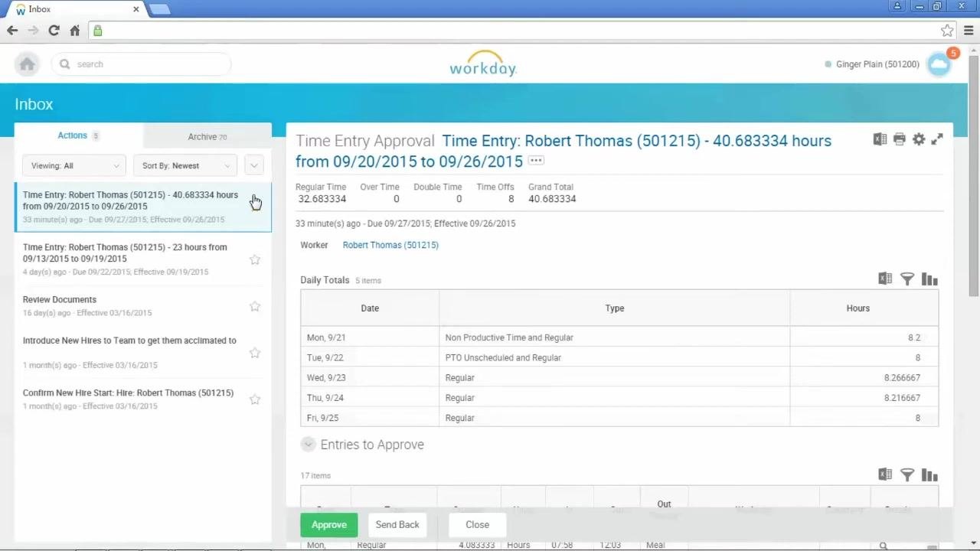Star the Review Documents inbox item
The height and width of the screenshot is (551, 980).
click(x=255, y=306)
